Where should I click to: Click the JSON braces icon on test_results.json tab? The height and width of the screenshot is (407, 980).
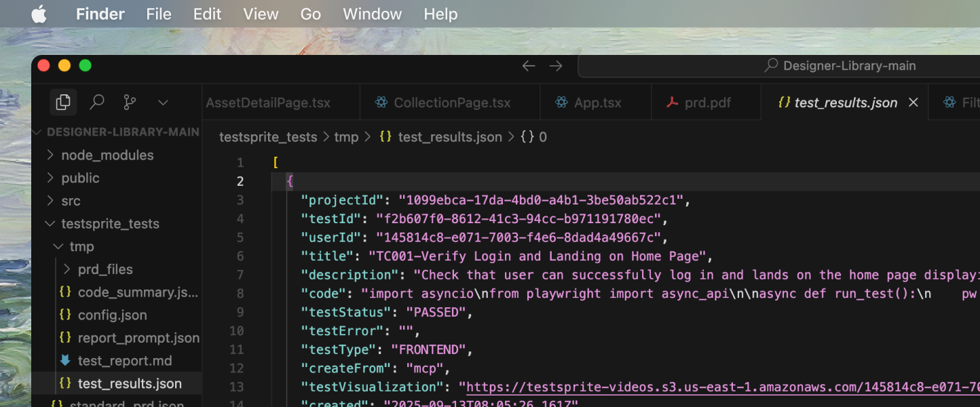pyautogui.click(x=784, y=102)
